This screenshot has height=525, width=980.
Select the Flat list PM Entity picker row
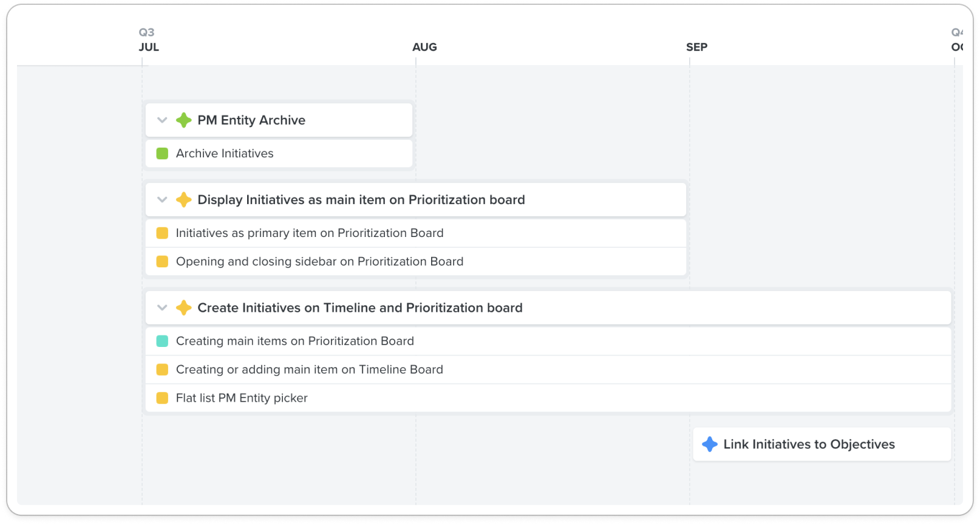[548, 398]
